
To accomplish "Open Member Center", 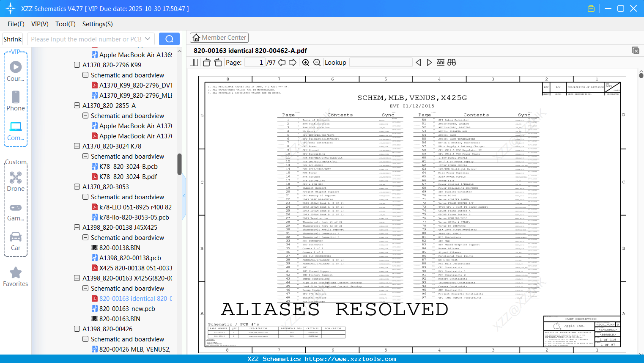I will click(219, 38).
